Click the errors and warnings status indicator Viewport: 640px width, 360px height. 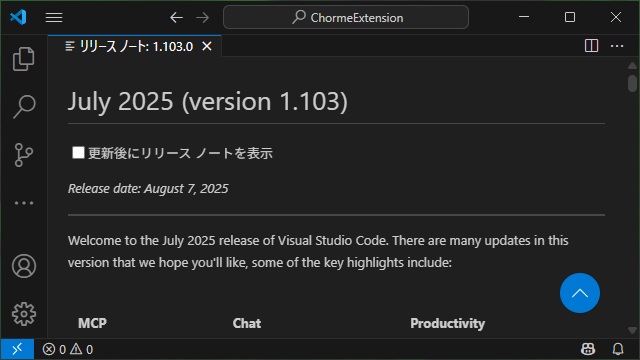point(68,349)
